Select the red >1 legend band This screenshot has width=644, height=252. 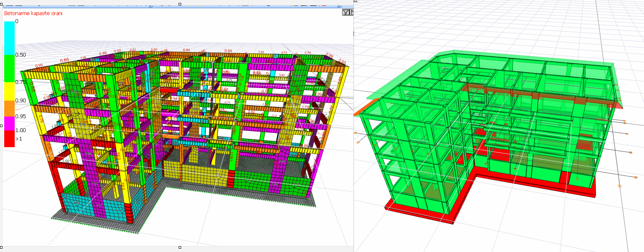pos(9,138)
